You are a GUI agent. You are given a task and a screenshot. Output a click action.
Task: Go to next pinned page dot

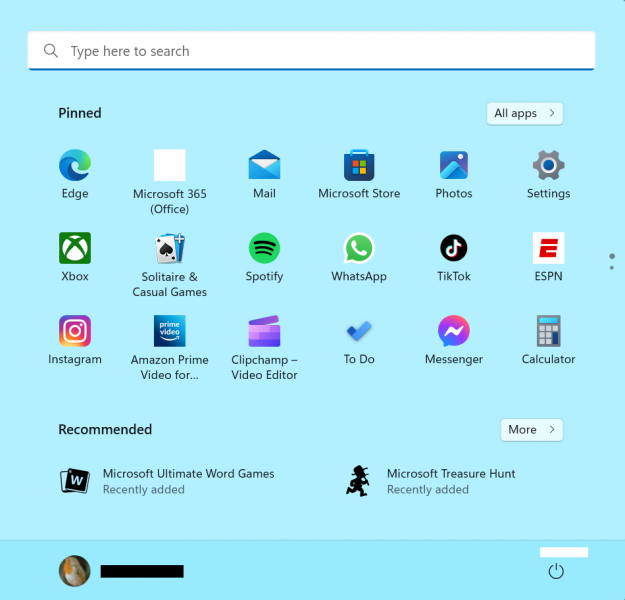pos(612,268)
